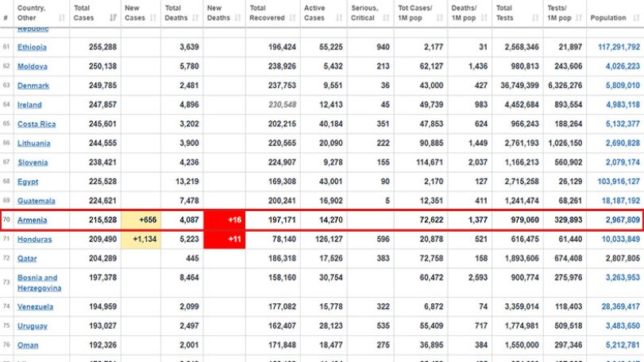
Task: Sort by New Cases column icon
Action: point(153,17)
